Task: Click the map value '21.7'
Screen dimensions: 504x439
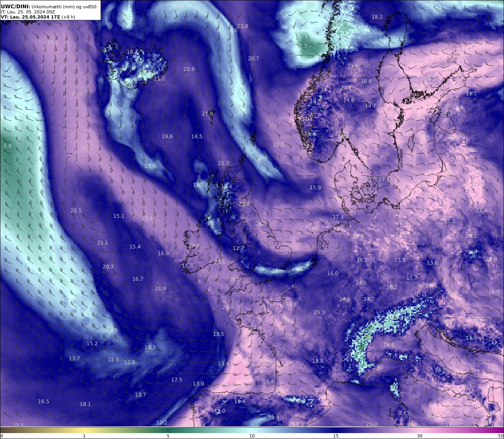Action: 223,163
